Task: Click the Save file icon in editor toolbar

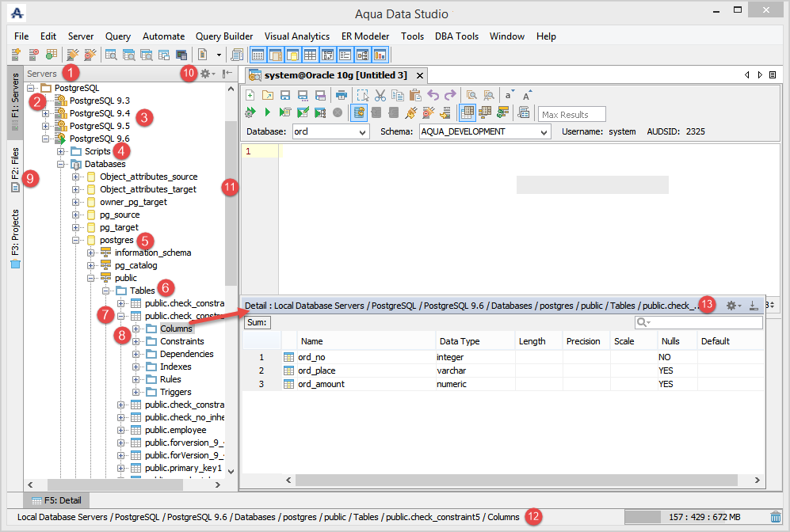Action: point(284,95)
